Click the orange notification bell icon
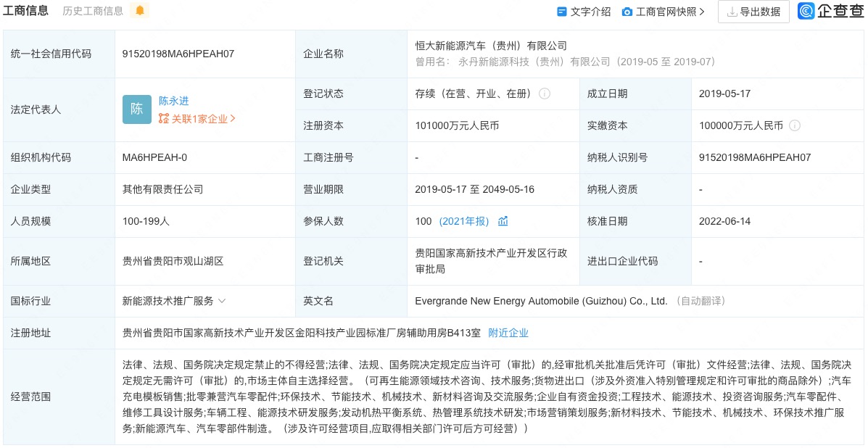868x448 pixels. 139,10
